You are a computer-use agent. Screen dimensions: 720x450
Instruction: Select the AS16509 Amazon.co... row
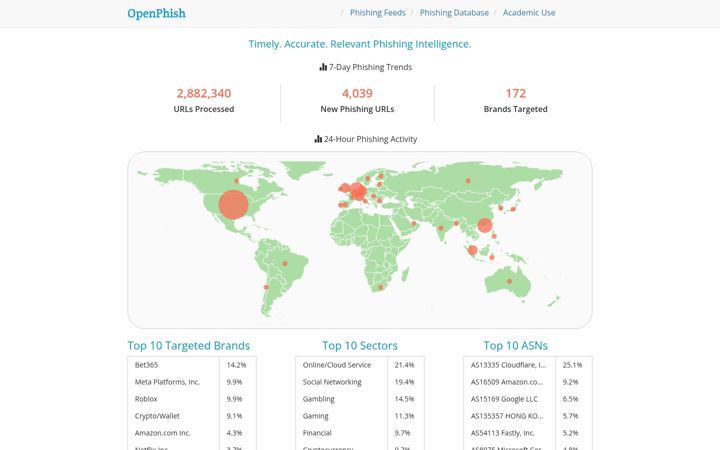coord(528,382)
